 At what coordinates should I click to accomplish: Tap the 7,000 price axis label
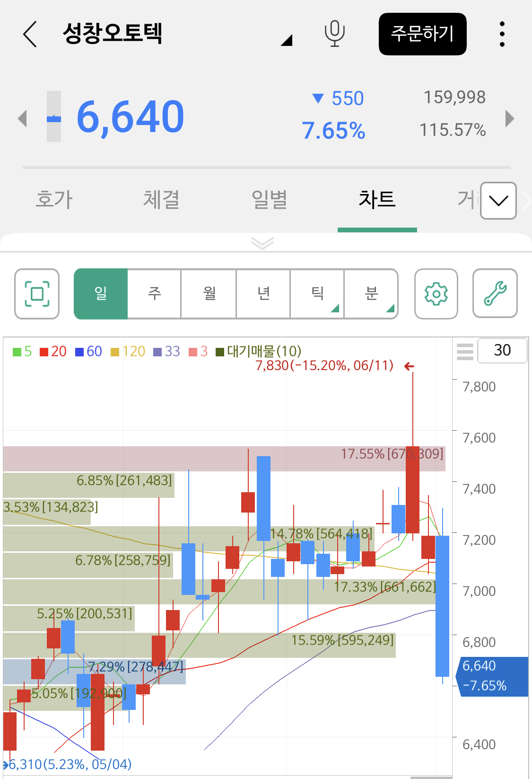click(x=479, y=592)
